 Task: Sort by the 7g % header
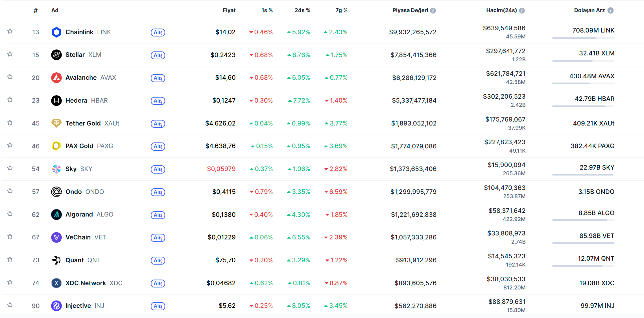341,10
